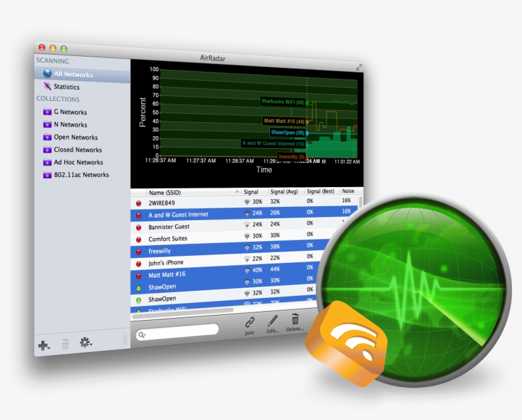
Task: Click the red status dot of freewilly
Action: click(x=139, y=252)
